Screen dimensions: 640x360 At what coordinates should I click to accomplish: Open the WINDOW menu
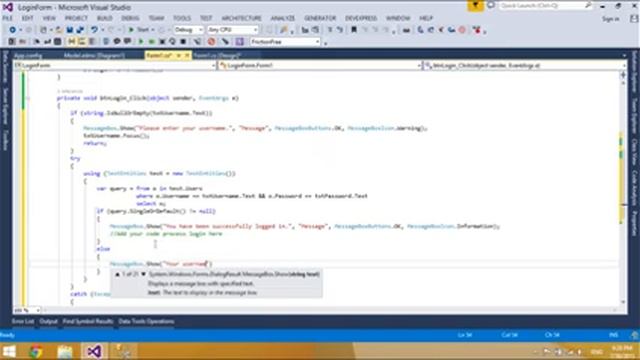pyautogui.click(x=398, y=18)
